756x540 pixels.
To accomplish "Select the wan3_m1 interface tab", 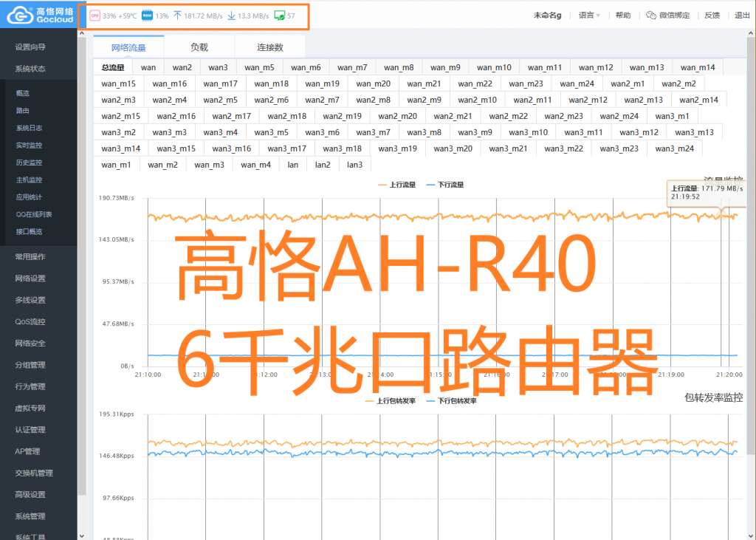I will pyautogui.click(x=672, y=116).
